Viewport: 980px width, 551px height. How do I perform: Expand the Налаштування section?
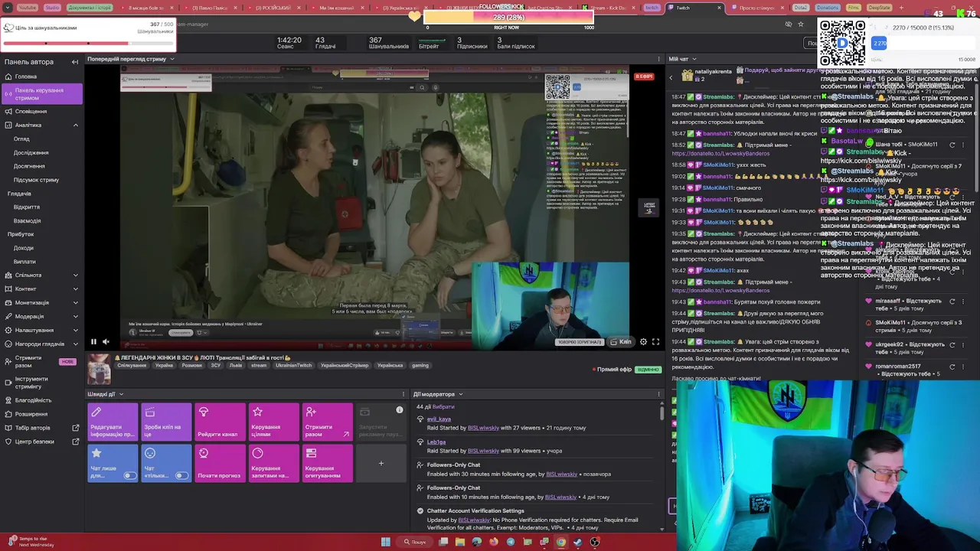coord(75,330)
